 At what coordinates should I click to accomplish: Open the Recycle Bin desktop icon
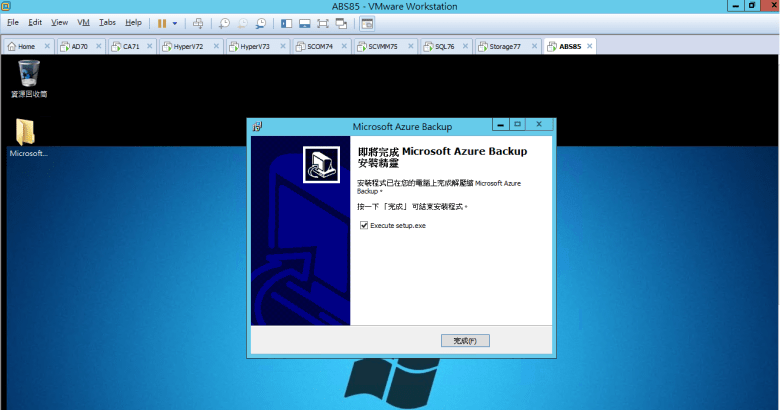[x=29, y=76]
